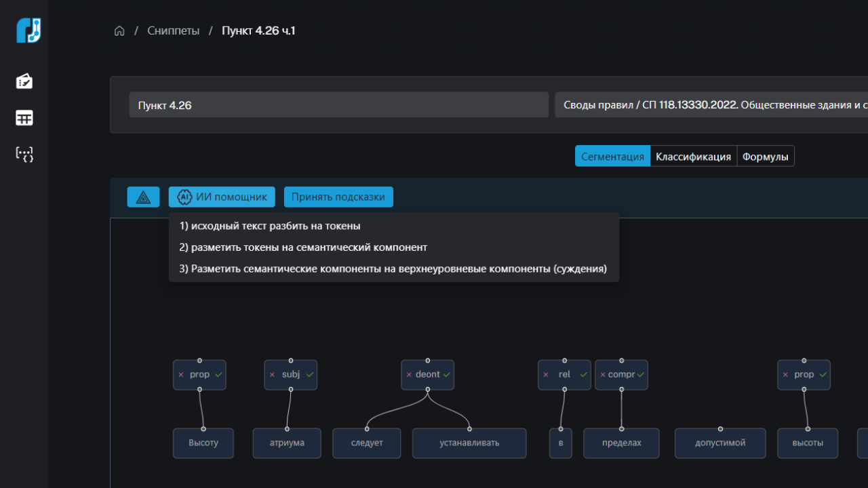Go to home via breadcrumb house icon
The width and height of the screenshot is (868, 488).
(x=119, y=31)
